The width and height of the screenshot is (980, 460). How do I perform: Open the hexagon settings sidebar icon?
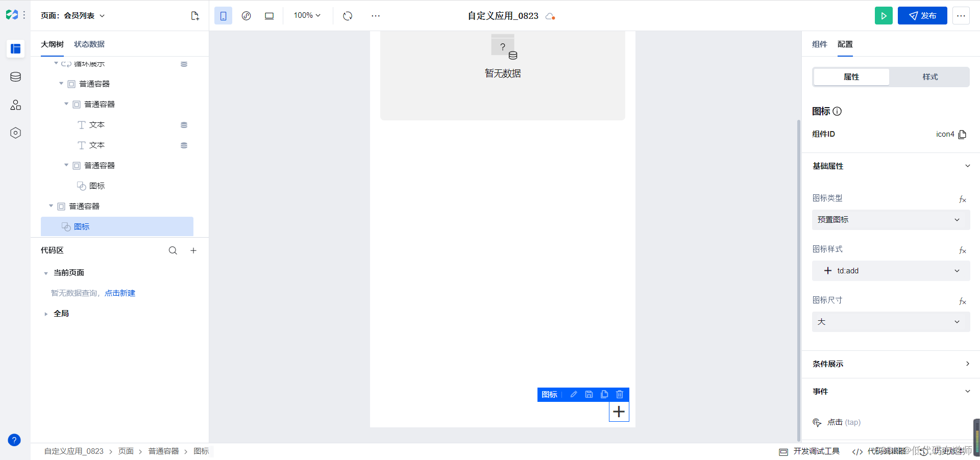coord(16,133)
